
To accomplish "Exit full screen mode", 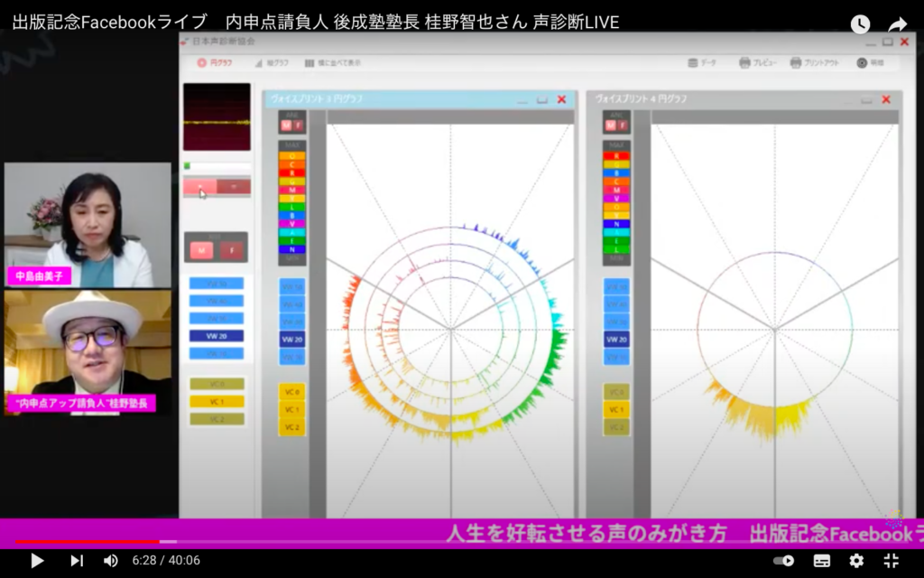I will click(891, 560).
